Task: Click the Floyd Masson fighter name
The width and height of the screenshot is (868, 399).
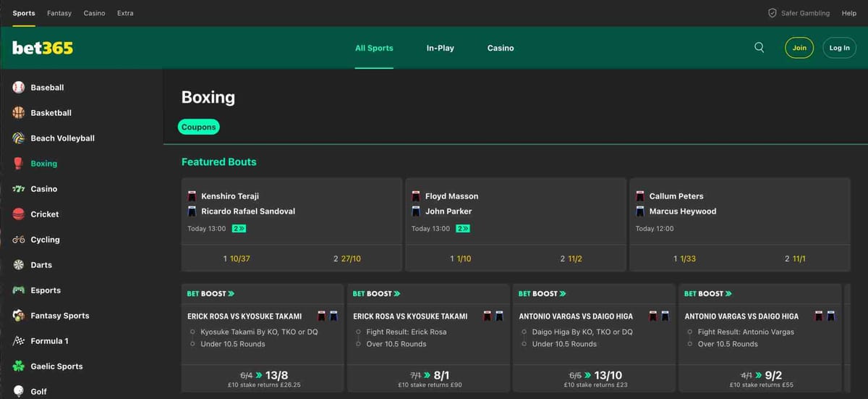Action: pos(452,196)
